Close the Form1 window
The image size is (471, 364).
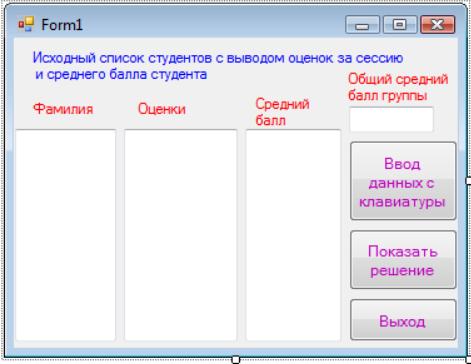click(x=438, y=25)
